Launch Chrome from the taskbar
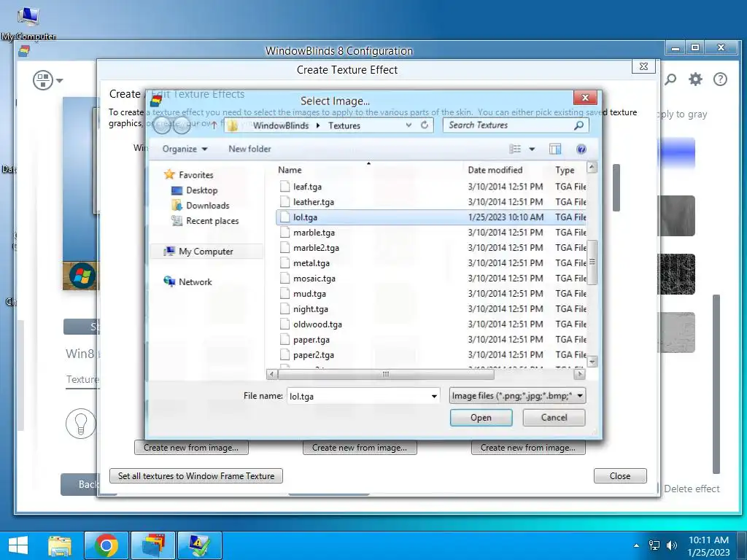 point(107,545)
